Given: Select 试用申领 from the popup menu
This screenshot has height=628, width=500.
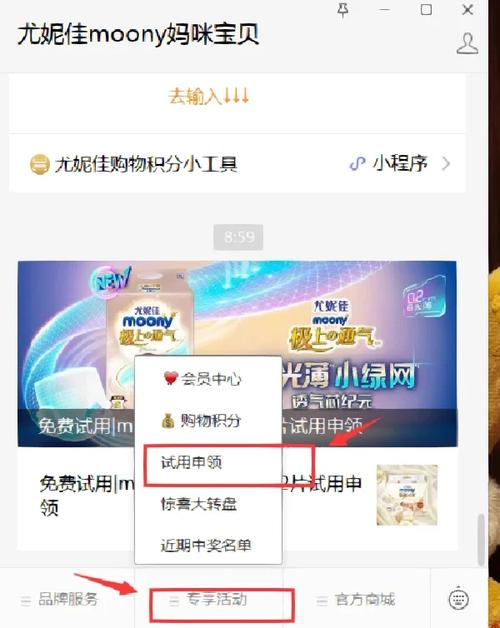Looking at the screenshot, I should 192,463.
